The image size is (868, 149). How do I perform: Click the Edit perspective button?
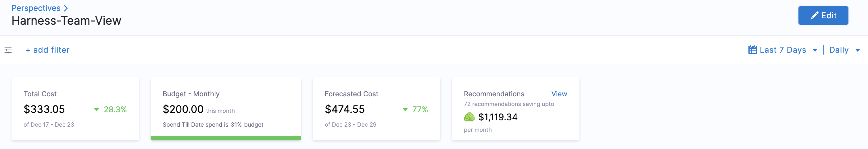click(823, 15)
